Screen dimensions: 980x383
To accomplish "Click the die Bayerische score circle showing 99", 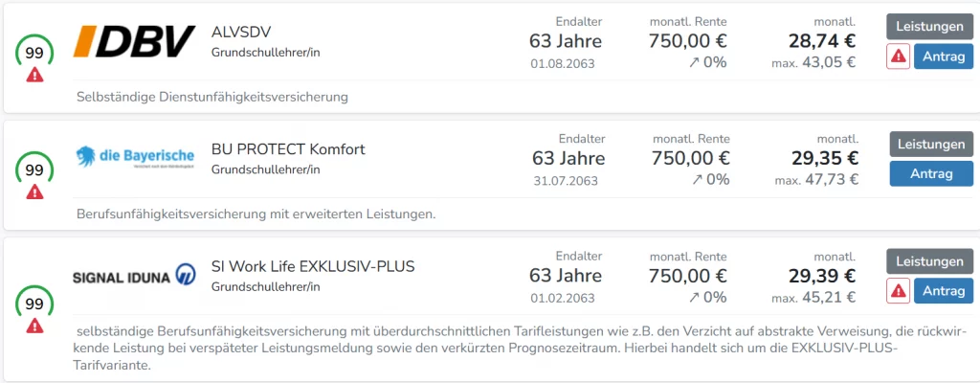I will coord(34,169).
